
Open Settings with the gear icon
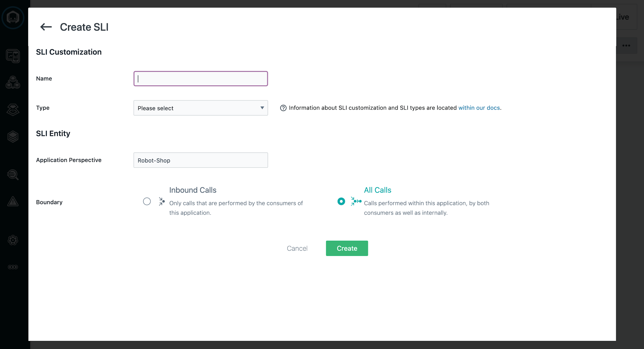[13, 240]
